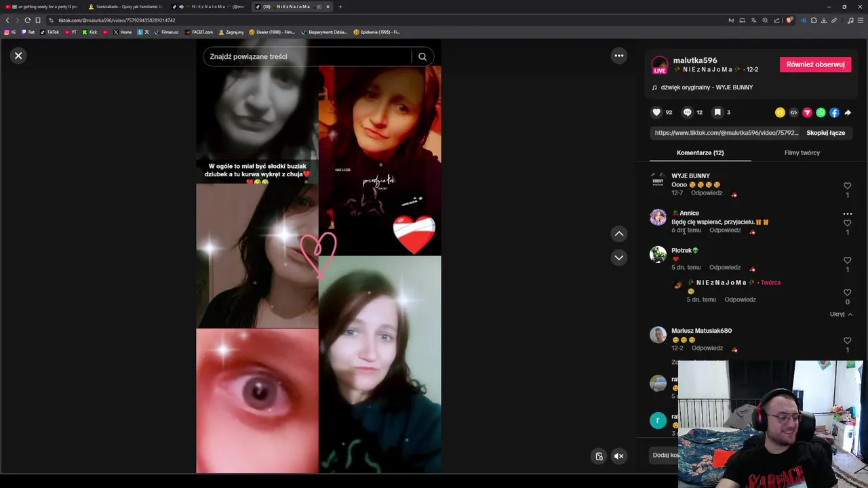Open browser translate icon
The height and width of the screenshot is (488, 868).
click(753, 20)
